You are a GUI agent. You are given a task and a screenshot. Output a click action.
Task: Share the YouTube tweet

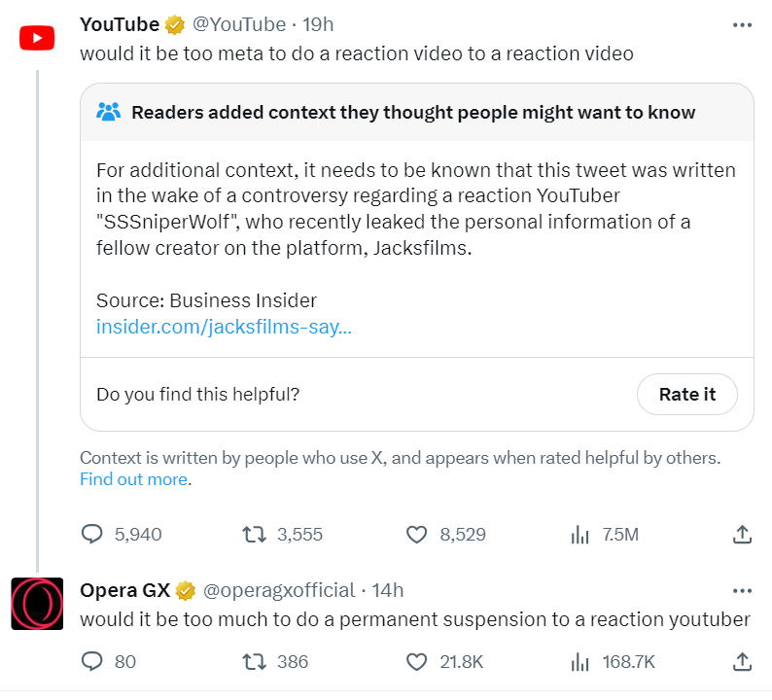[x=742, y=534]
